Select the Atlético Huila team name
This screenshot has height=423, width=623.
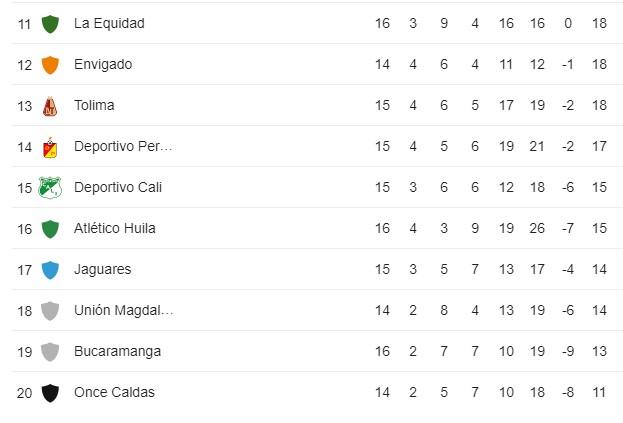115,228
